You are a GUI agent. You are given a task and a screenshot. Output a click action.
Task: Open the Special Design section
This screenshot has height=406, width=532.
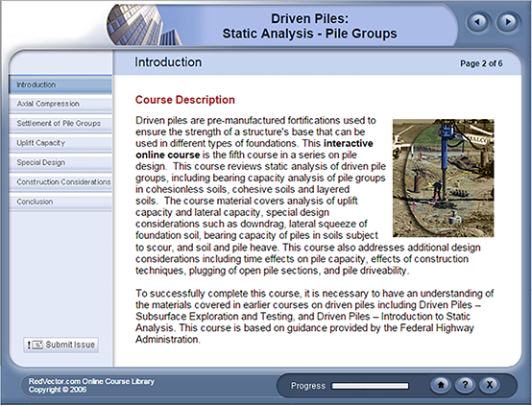[60, 162]
